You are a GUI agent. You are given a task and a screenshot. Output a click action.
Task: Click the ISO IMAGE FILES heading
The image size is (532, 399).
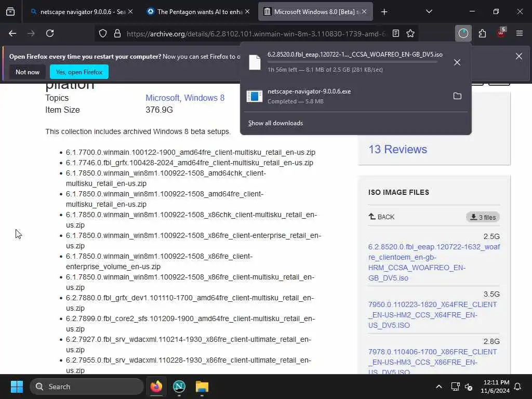[x=398, y=192]
